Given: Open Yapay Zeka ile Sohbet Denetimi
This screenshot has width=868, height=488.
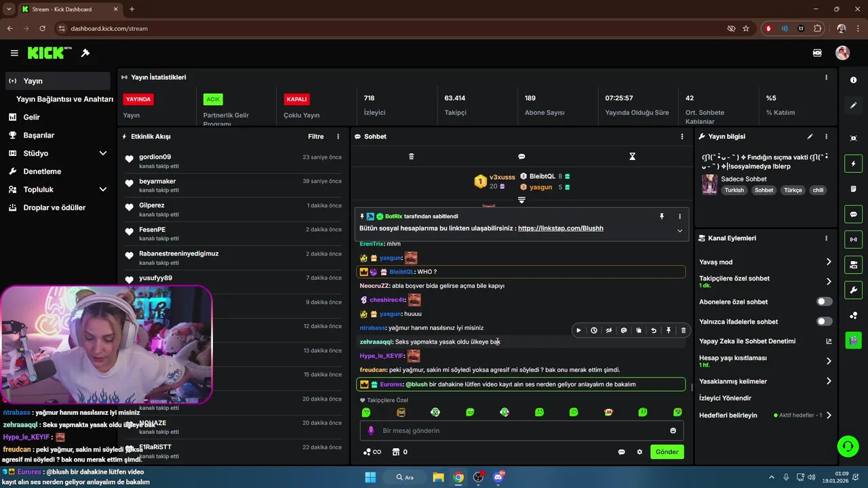Looking at the screenshot, I should 747,341.
